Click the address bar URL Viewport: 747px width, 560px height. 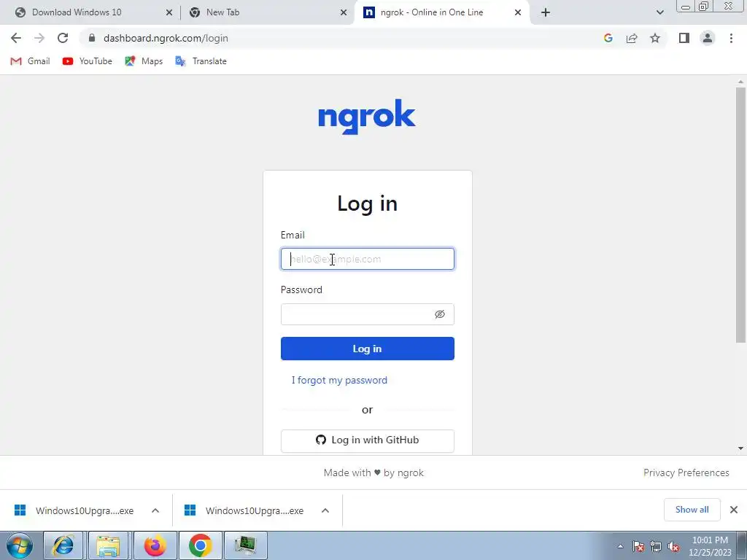pos(166,38)
